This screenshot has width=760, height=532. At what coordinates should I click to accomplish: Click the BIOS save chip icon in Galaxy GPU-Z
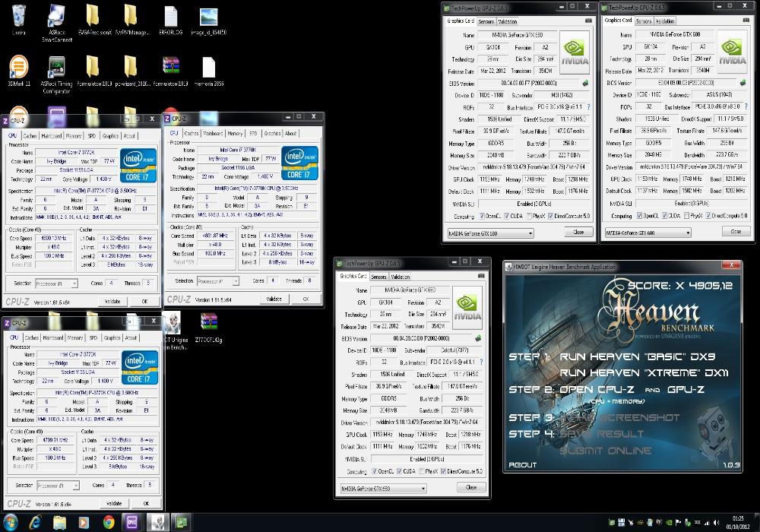[x=478, y=338]
